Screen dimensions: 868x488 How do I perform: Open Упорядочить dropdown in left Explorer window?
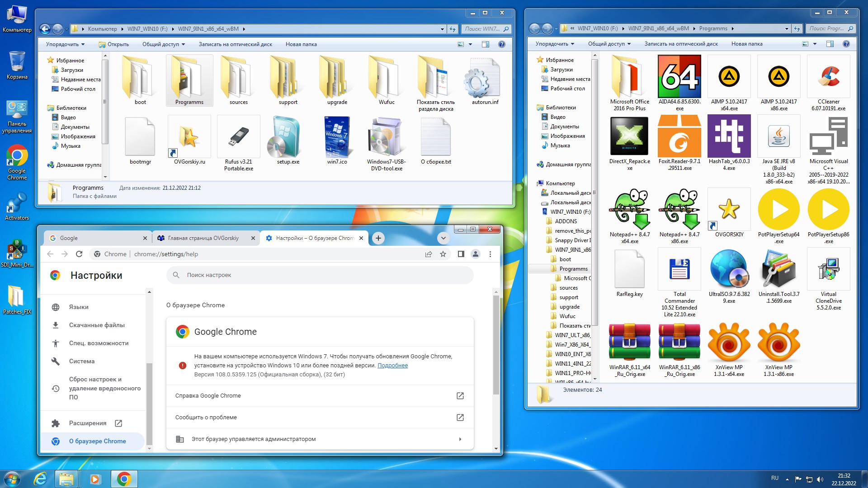click(x=65, y=44)
